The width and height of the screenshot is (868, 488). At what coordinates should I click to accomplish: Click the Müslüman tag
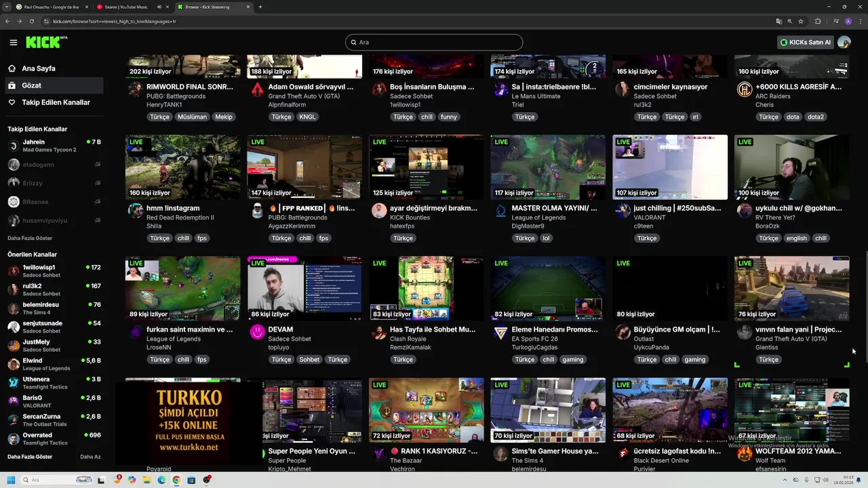click(x=192, y=117)
